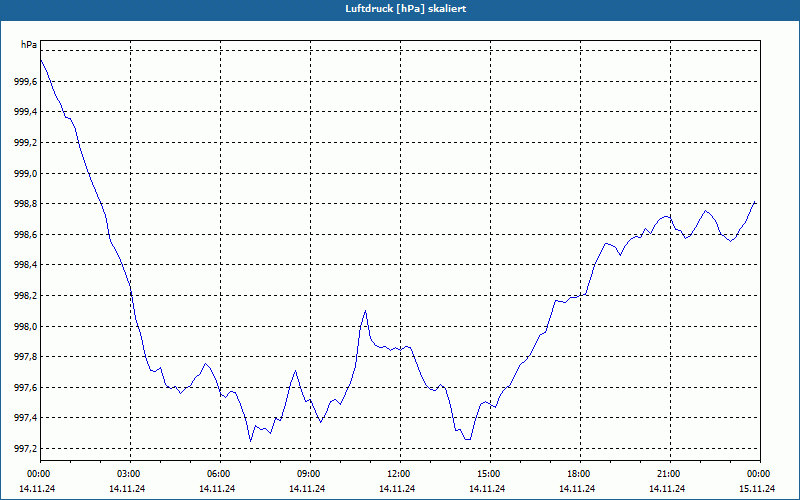Viewport: 800px width, 500px height.
Task: Click the 998,6 y-axis label
Action: coord(26,235)
